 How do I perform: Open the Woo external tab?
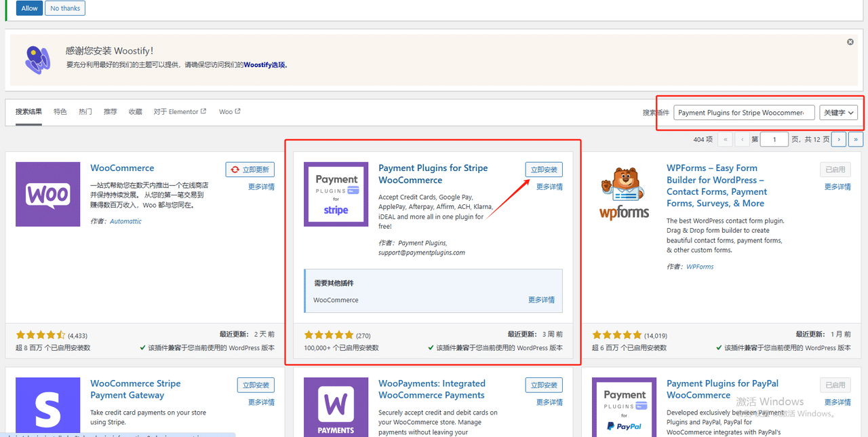click(229, 112)
